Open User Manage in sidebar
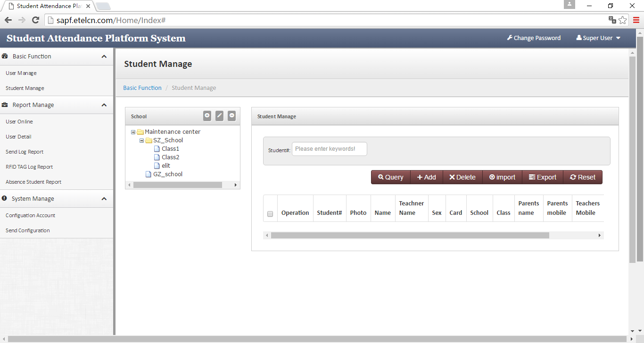The image size is (644, 343). point(21,73)
